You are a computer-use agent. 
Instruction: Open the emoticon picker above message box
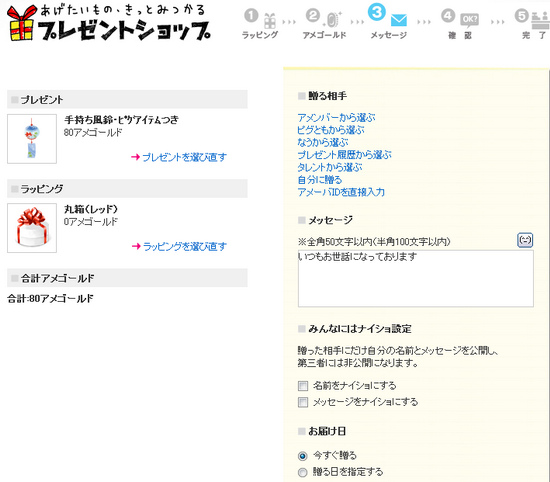coord(525,240)
